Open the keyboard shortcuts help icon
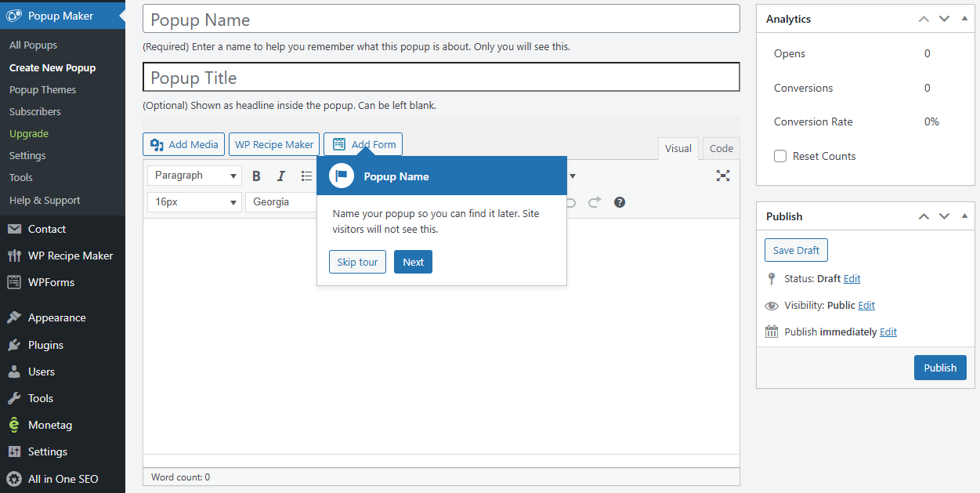This screenshot has width=980, height=493. click(x=620, y=202)
